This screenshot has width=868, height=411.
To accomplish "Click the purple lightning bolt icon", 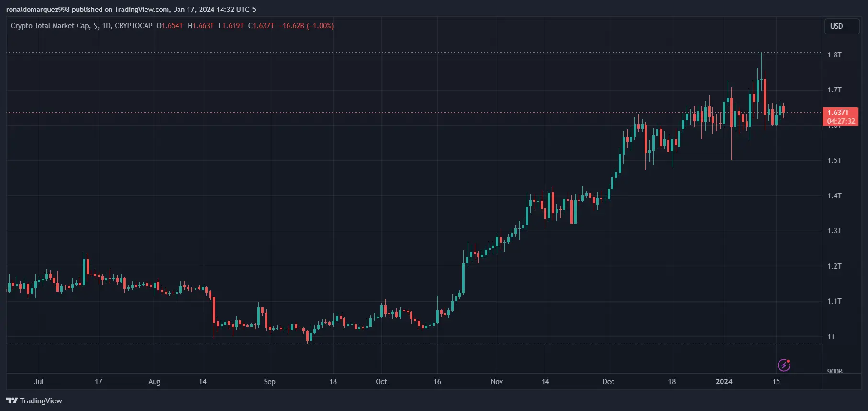I will (x=784, y=365).
